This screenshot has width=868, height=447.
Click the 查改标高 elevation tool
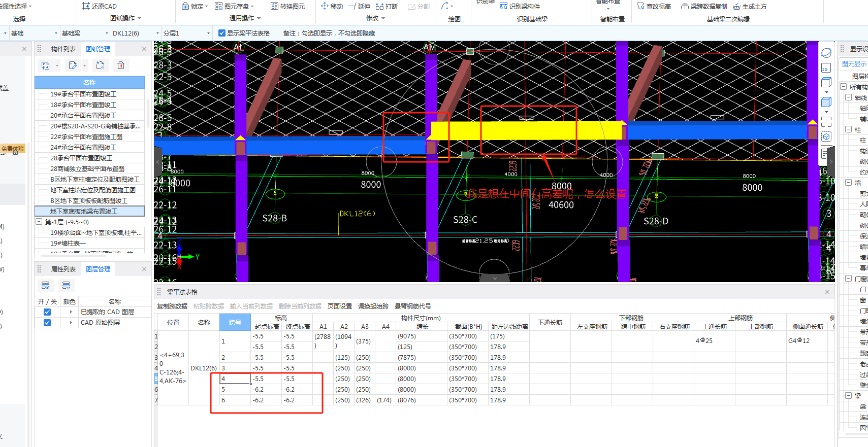coord(654,6)
